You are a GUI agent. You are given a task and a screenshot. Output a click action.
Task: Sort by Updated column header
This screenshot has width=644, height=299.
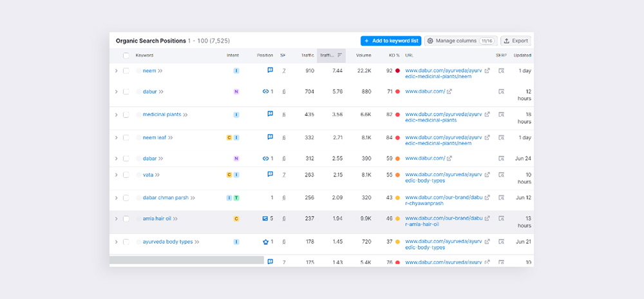pos(522,55)
